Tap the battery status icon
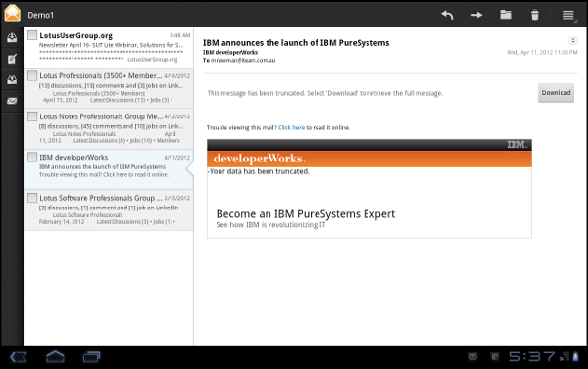This screenshot has width=588, height=369. tap(575, 356)
